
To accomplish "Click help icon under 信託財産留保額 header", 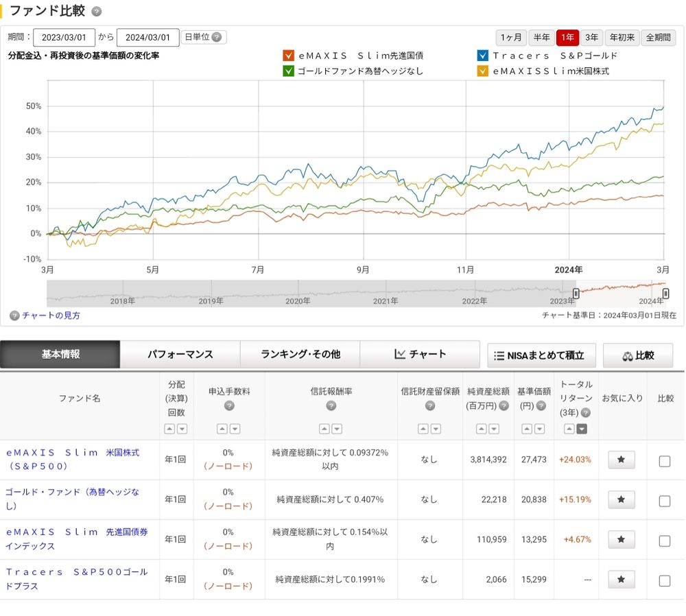I will (x=429, y=405).
